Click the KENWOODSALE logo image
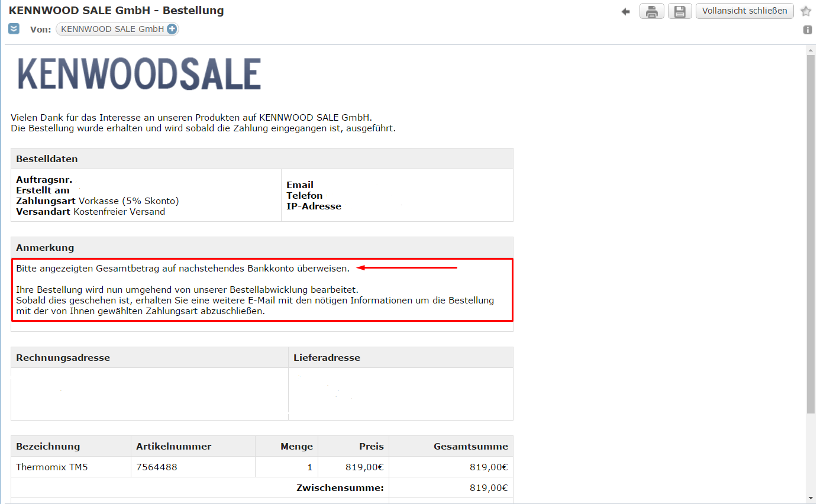The height and width of the screenshot is (504, 817). click(140, 74)
